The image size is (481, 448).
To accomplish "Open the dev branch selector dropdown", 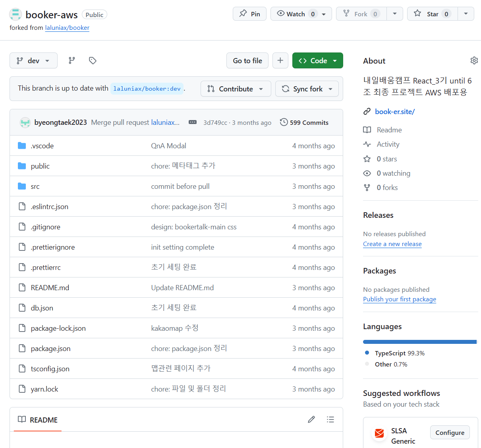I will [x=33, y=60].
